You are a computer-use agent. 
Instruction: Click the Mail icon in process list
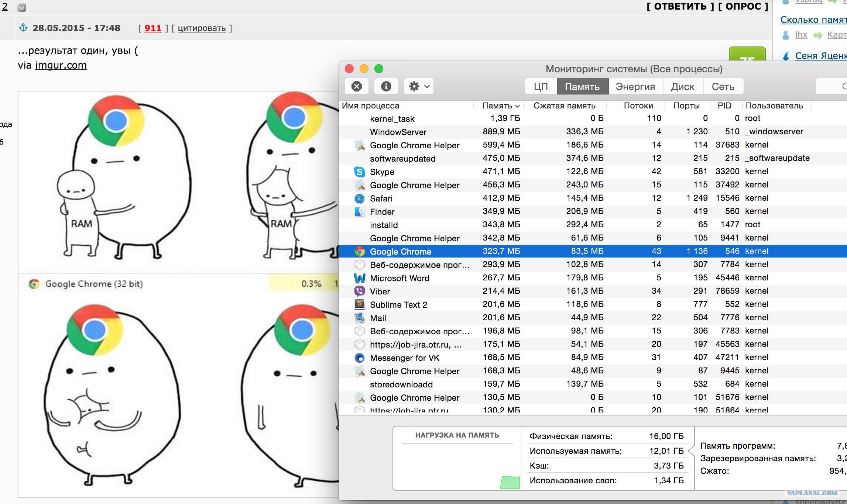click(359, 318)
